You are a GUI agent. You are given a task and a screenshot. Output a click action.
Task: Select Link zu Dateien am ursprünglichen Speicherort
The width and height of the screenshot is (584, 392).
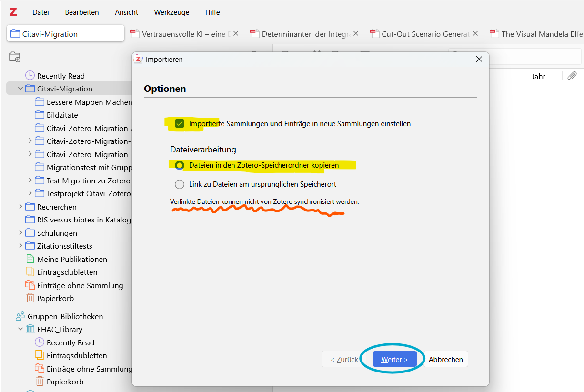pyautogui.click(x=179, y=184)
